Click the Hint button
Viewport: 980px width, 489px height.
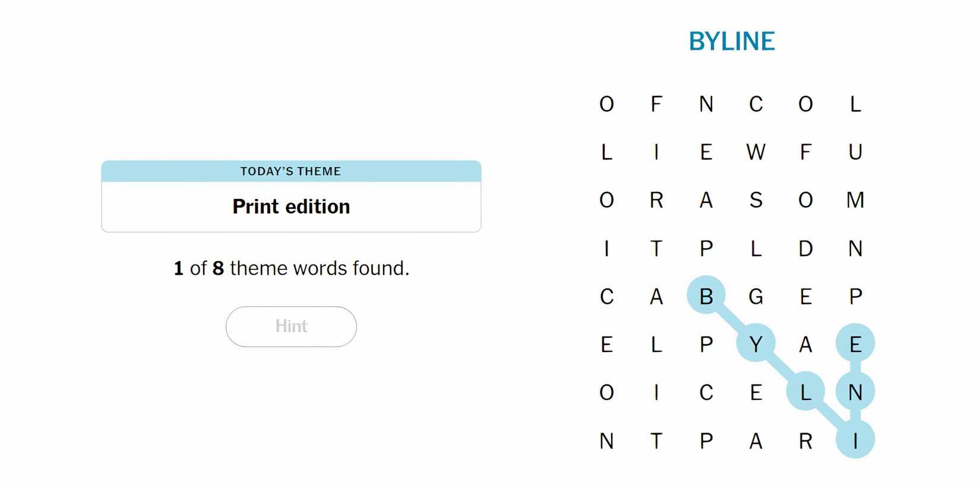coord(291,326)
